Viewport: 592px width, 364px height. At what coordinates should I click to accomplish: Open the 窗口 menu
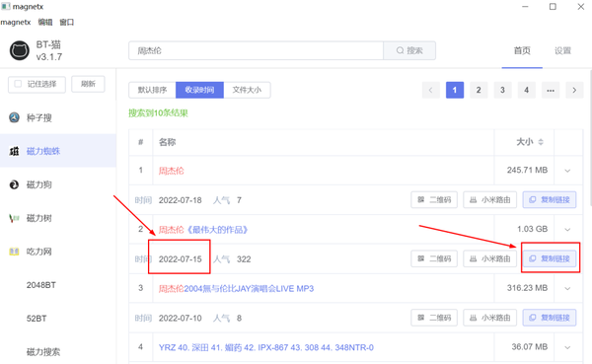coord(67,23)
